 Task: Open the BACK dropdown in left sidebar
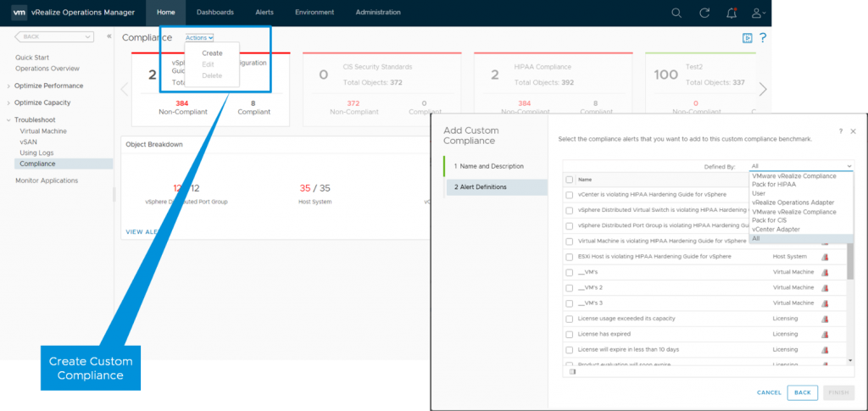[x=53, y=36]
